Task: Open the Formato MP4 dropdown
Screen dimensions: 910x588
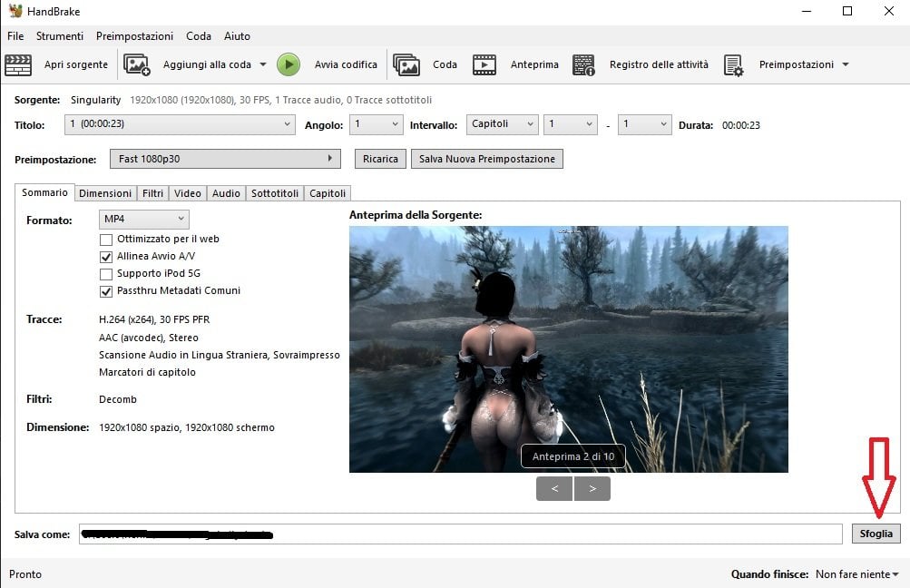Action: pos(144,219)
